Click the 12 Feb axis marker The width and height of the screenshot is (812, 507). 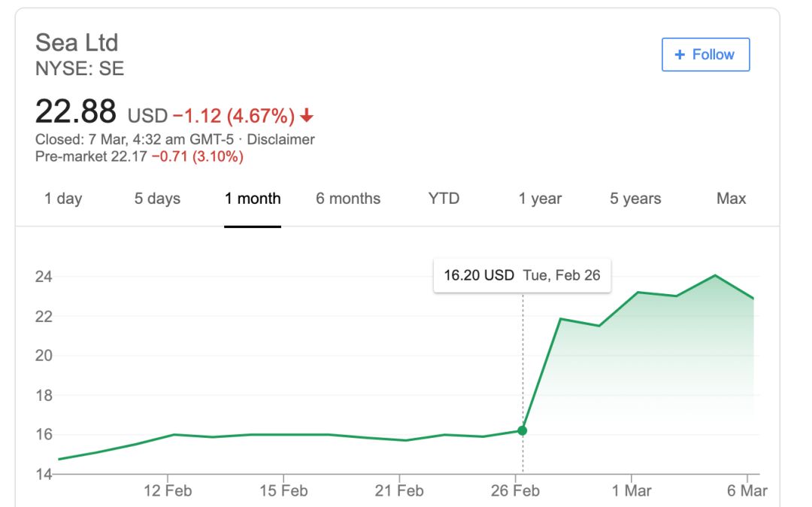coord(168,490)
